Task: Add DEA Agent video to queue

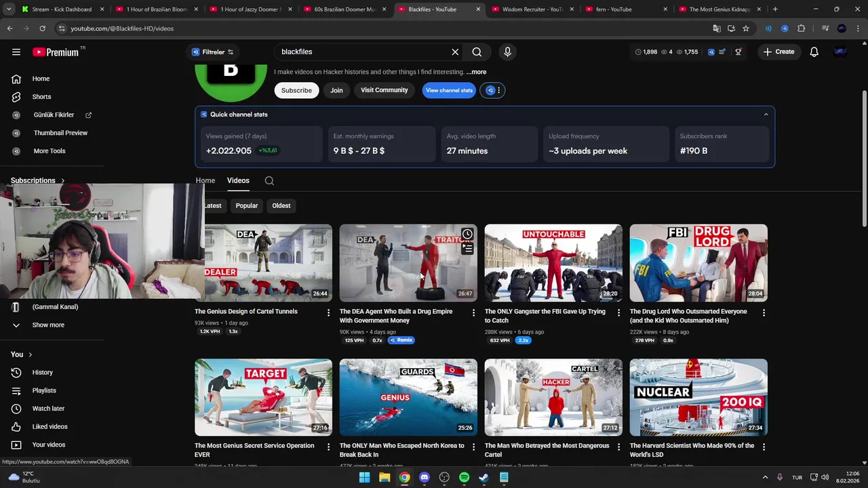Action: (467, 249)
